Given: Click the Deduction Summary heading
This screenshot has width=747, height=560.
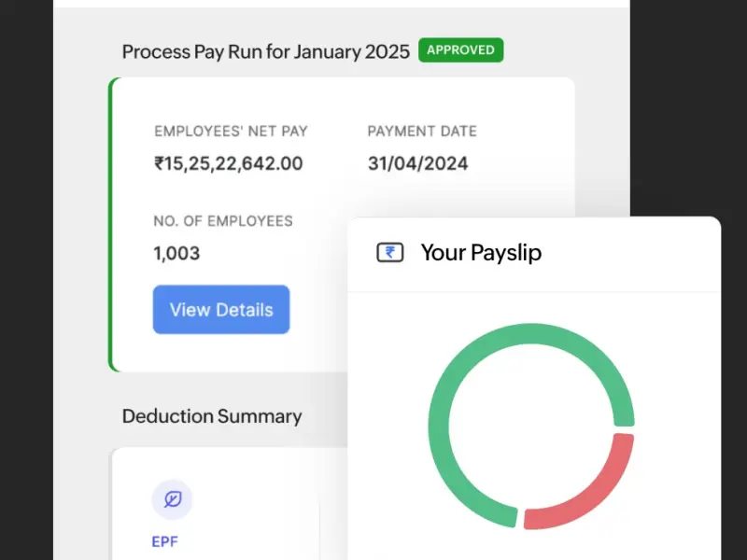Looking at the screenshot, I should [212, 416].
